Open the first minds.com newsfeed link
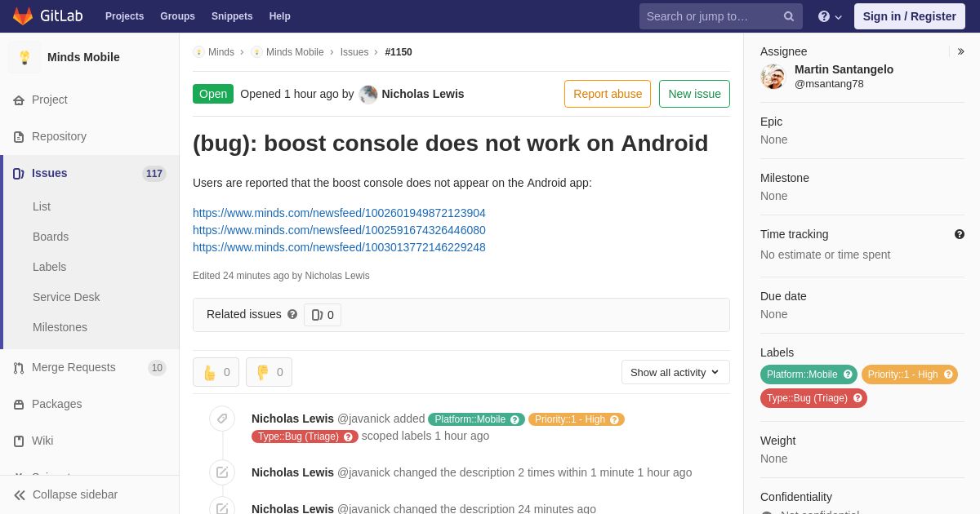980x514 pixels. (x=339, y=213)
